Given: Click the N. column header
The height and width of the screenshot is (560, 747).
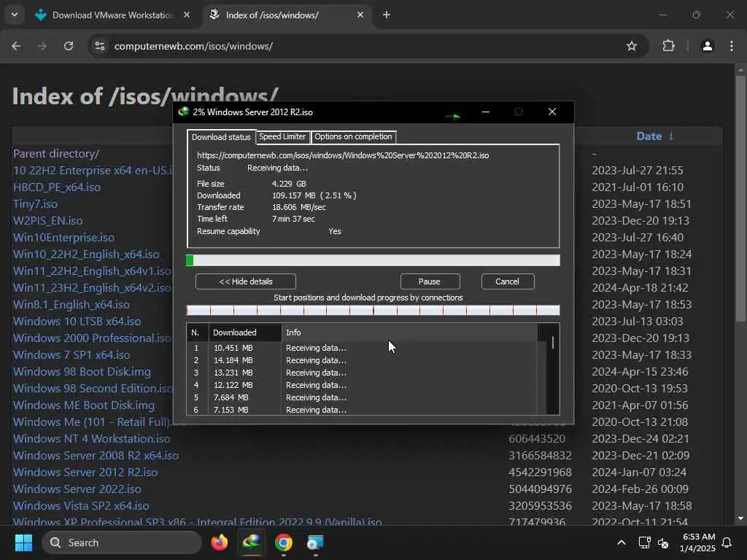Looking at the screenshot, I should pos(197,332).
